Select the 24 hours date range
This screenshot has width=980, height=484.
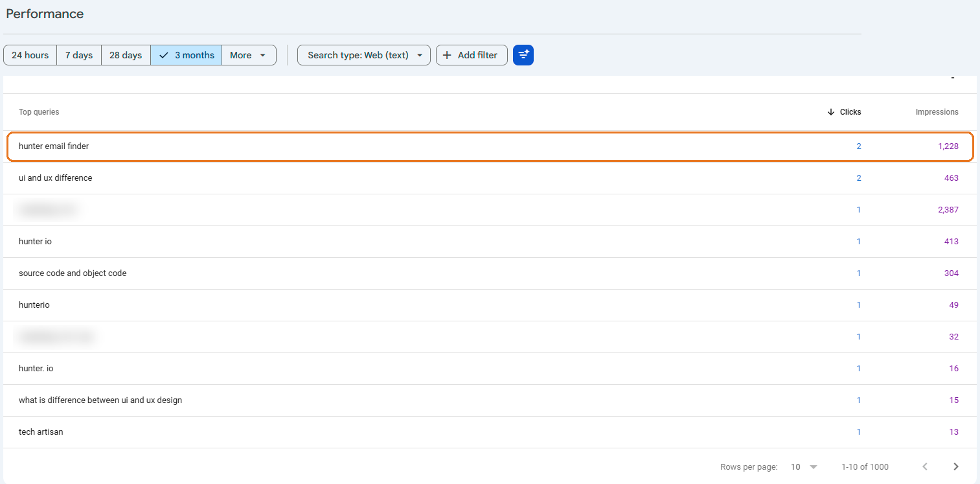[x=30, y=55]
